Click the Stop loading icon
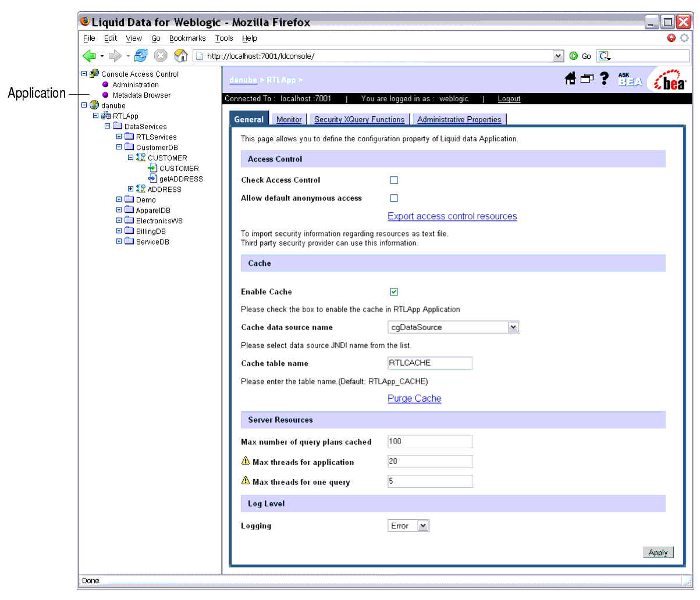Image resolution: width=700 pixels, height=600 pixels. pos(161,55)
